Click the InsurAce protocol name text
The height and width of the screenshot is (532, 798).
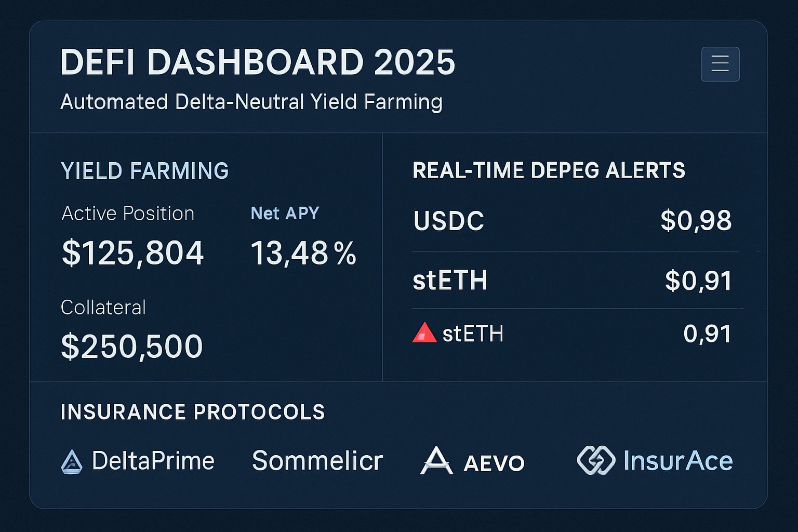[x=677, y=460]
